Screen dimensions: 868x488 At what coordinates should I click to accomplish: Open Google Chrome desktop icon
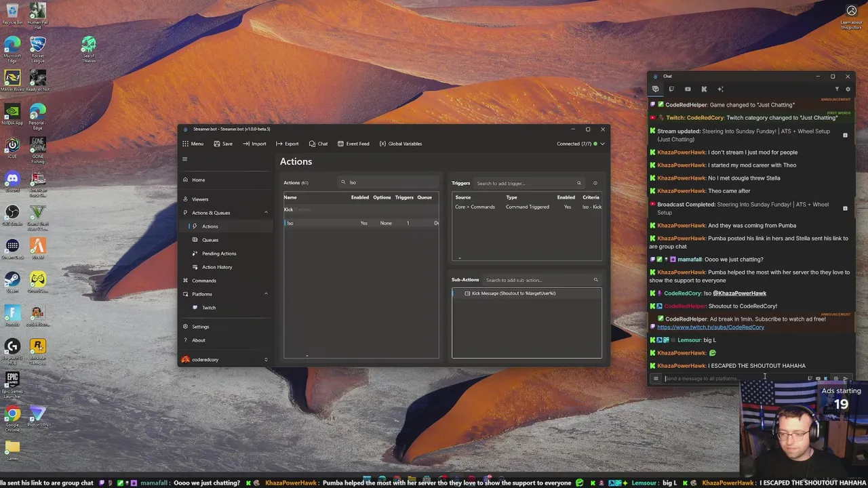[x=12, y=418]
